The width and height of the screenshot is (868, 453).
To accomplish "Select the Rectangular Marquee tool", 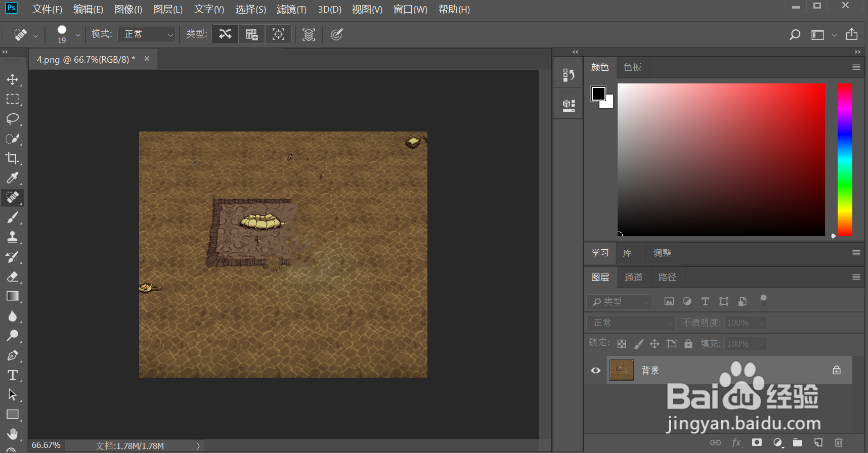I will [13, 99].
